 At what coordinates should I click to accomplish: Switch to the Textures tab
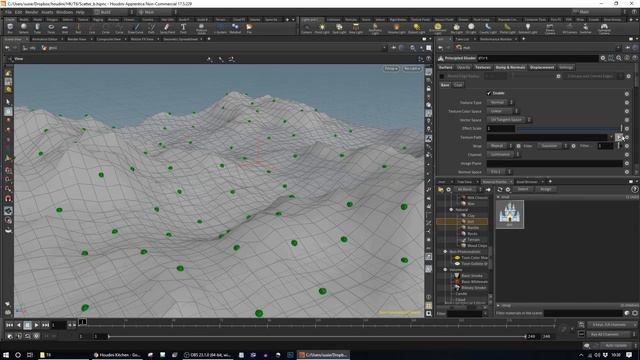[x=483, y=67]
